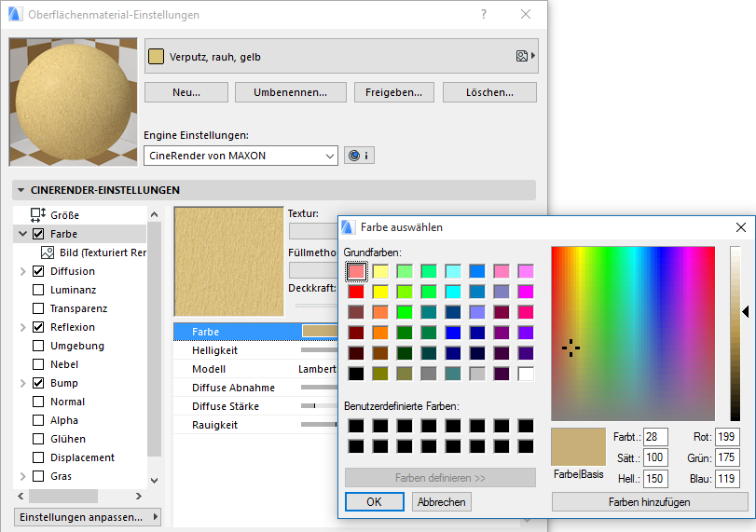The height and width of the screenshot is (532, 756).
Task: Click the channel list scroll-down arrow
Action: click(x=155, y=481)
